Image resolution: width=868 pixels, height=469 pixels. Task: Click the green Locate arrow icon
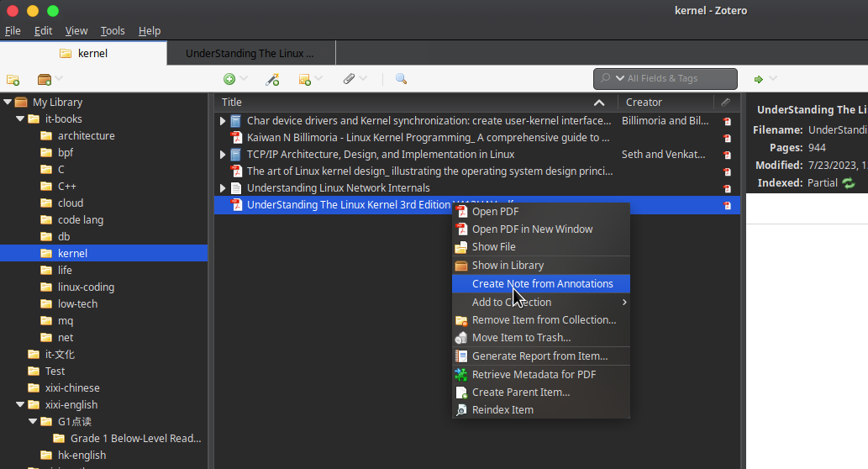click(x=758, y=79)
